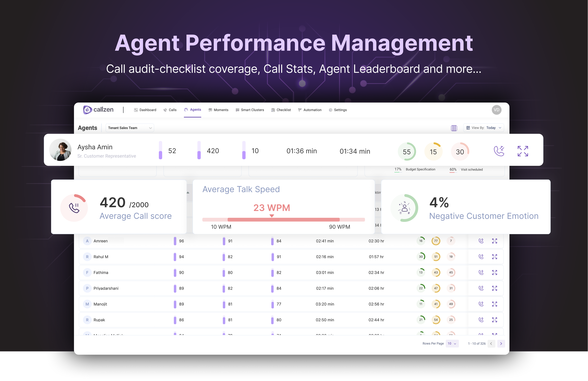Expand Amreen's row details
The image size is (588, 381).
pos(494,241)
